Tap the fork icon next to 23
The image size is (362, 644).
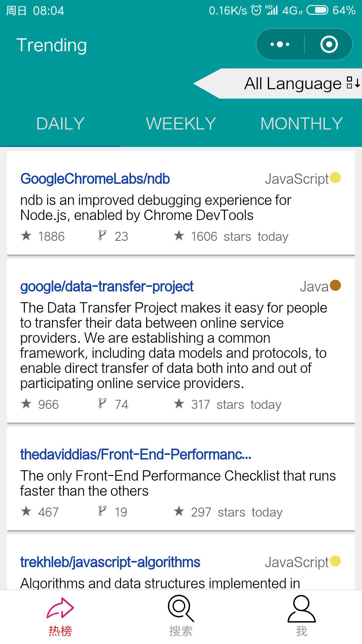pos(102,235)
